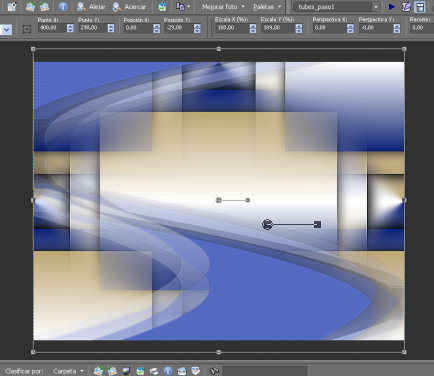Open the Clasificar por Carpeta dropdown
Viewport: 434px width, 376px height.
tap(68, 371)
